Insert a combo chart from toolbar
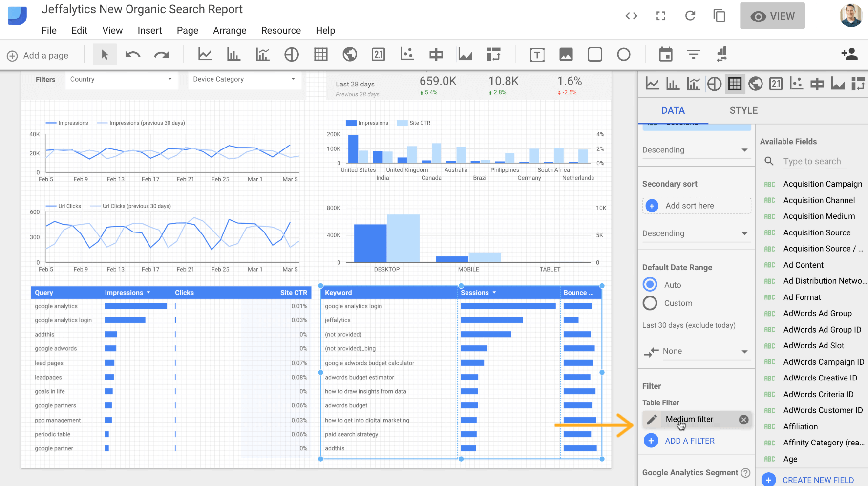This screenshot has width=868, height=486. click(x=262, y=54)
